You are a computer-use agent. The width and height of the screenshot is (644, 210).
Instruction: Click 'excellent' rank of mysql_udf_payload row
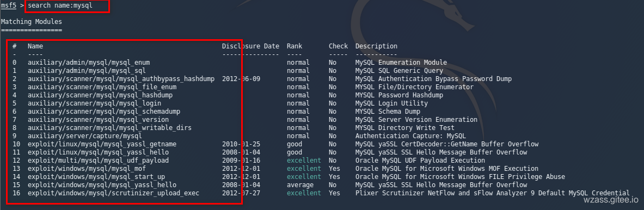coord(304,160)
